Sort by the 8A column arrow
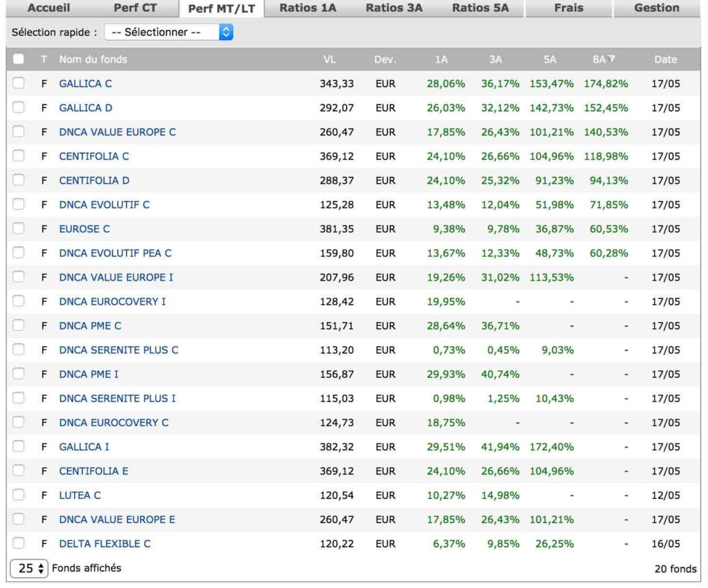 tap(611, 59)
